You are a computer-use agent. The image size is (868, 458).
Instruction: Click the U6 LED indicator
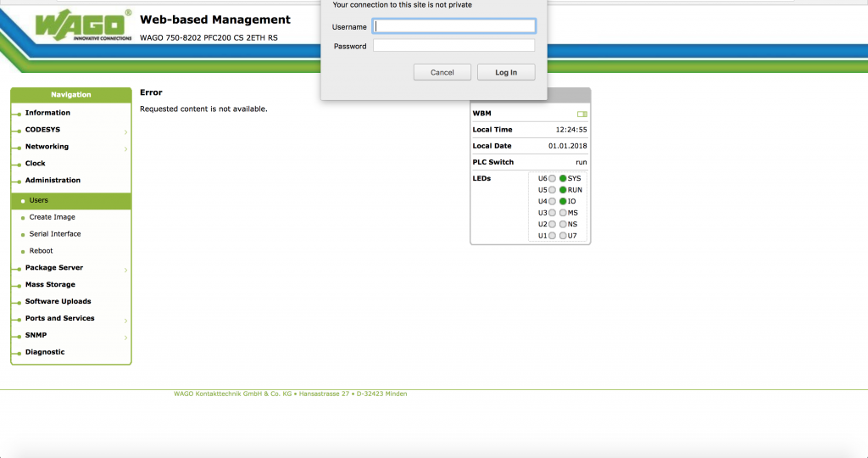click(x=552, y=179)
